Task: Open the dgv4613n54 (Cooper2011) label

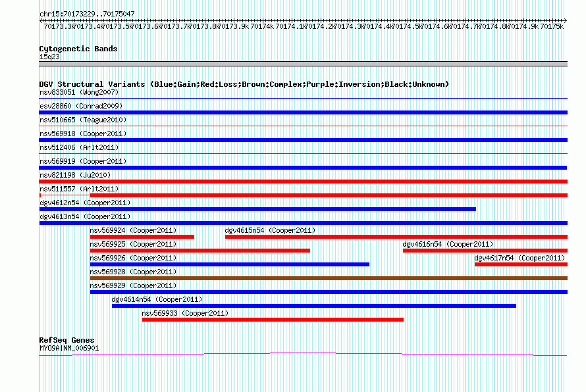Action: pos(85,216)
